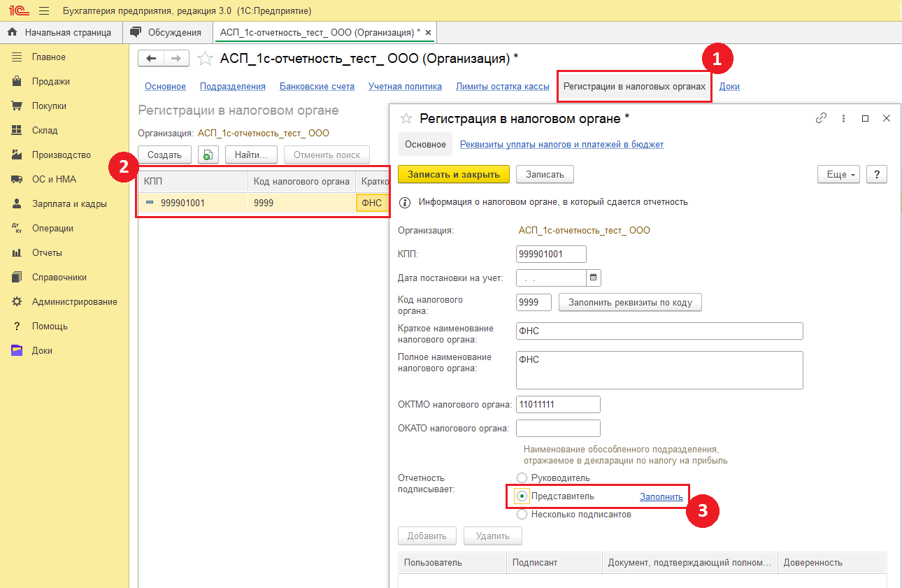Go forward with the right arrow button

(177, 59)
